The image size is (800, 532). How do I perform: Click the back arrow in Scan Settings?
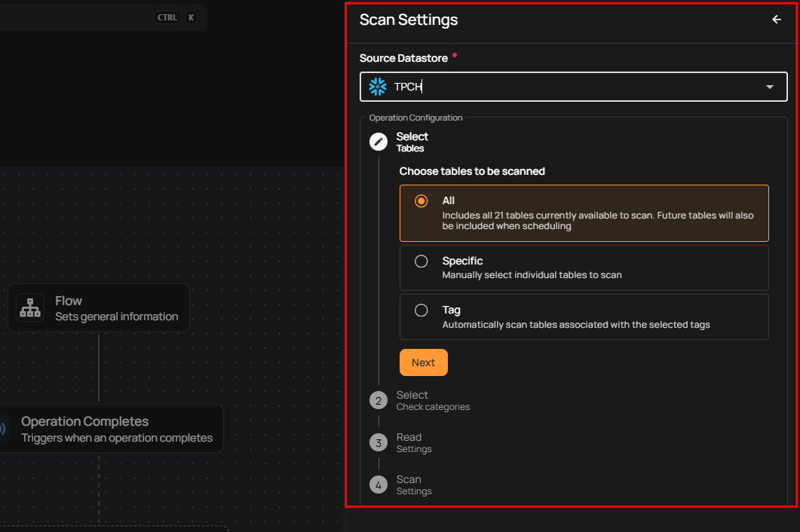[x=776, y=20]
